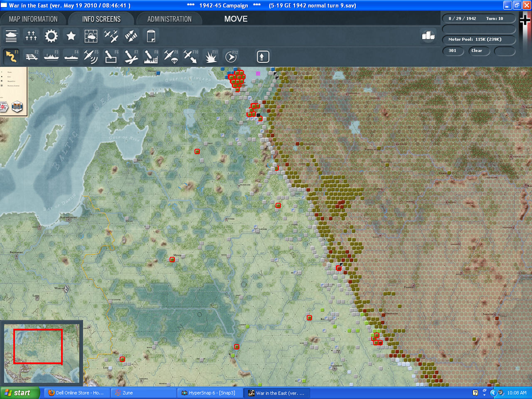Click the taskbar clock showing 10:08 AM
The height and width of the screenshot is (399, 532).
(x=517, y=393)
